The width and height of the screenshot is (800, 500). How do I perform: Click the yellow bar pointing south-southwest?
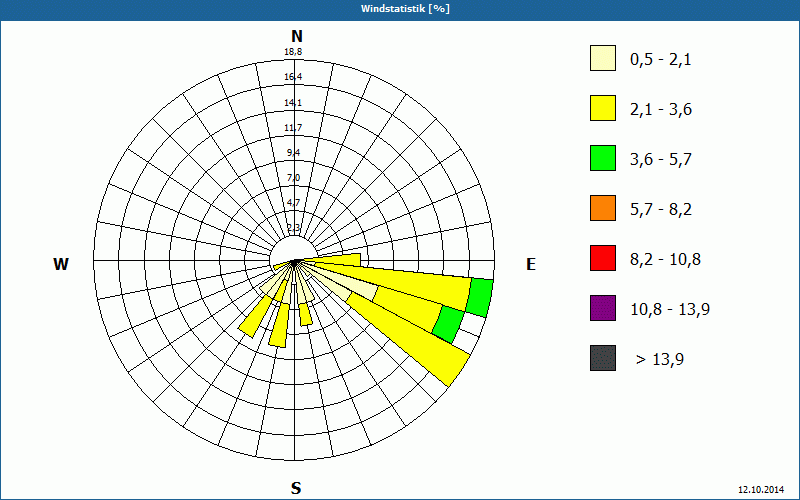[x=280, y=325]
